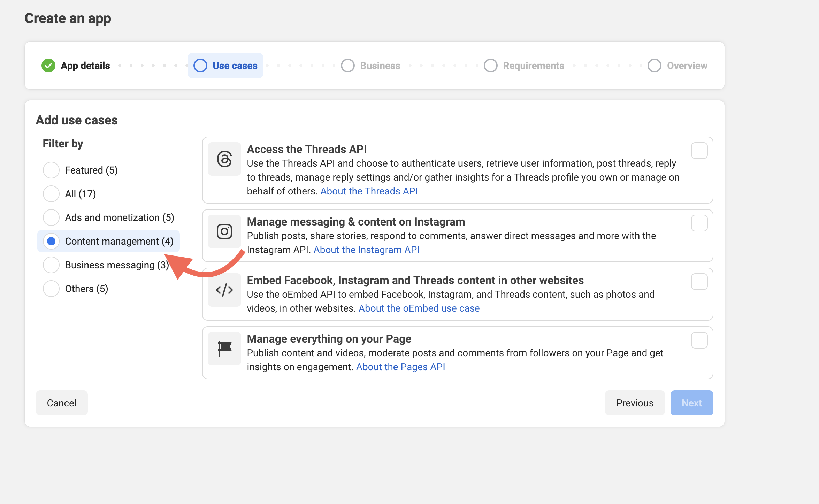Enable the Manage everything on your Page checkbox
The height and width of the screenshot is (504, 819).
699,340
